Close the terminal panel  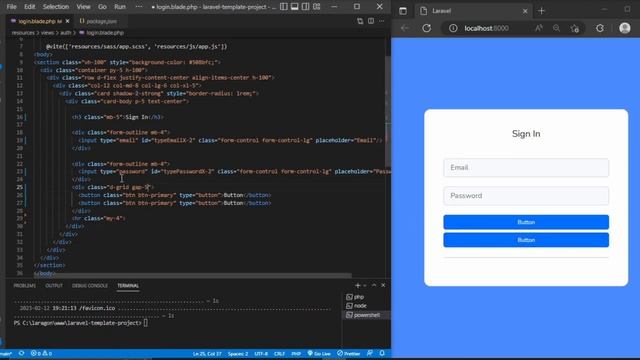tap(383, 285)
